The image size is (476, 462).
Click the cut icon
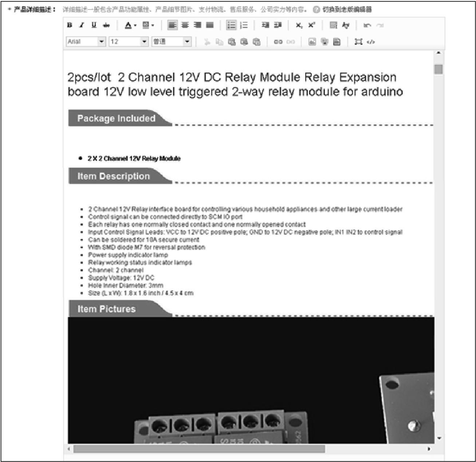pos(207,42)
